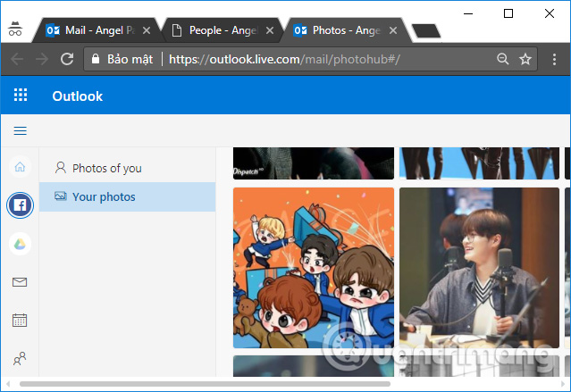Open the photo of man at microphone
The height and width of the screenshot is (392, 571).
(x=479, y=268)
